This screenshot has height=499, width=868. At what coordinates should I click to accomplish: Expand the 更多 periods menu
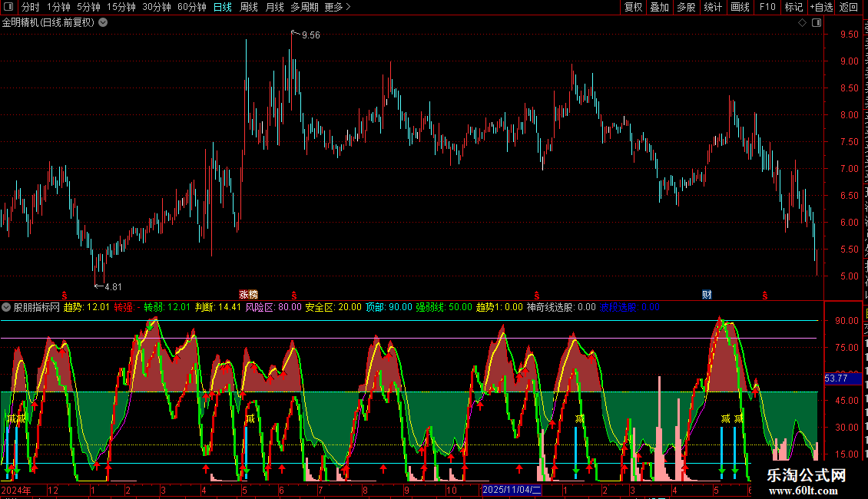click(x=337, y=7)
